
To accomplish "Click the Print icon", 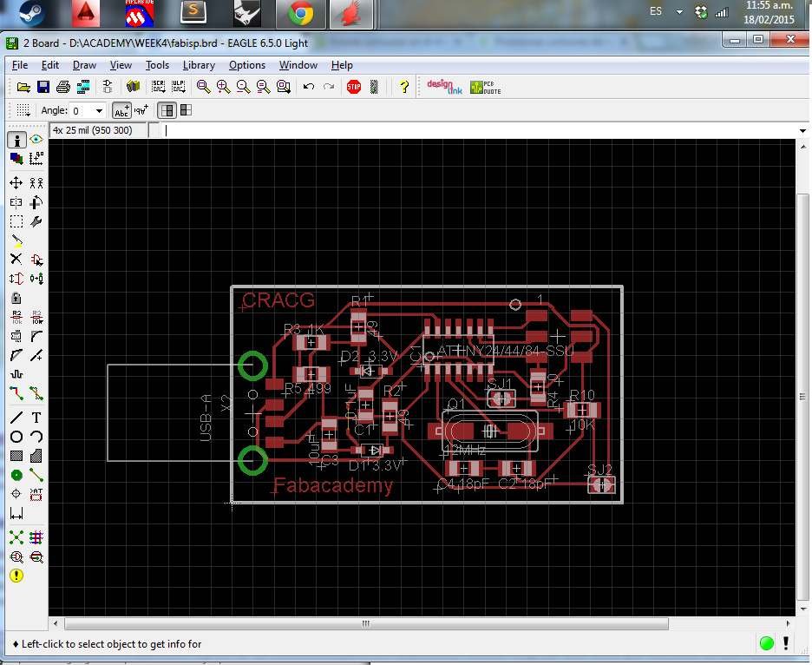I will pyautogui.click(x=63, y=87).
